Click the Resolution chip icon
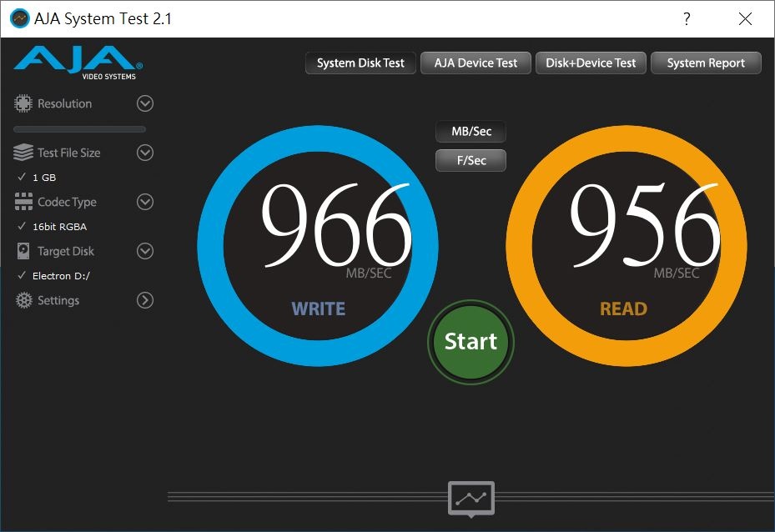The height and width of the screenshot is (532, 775). pos(23,103)
